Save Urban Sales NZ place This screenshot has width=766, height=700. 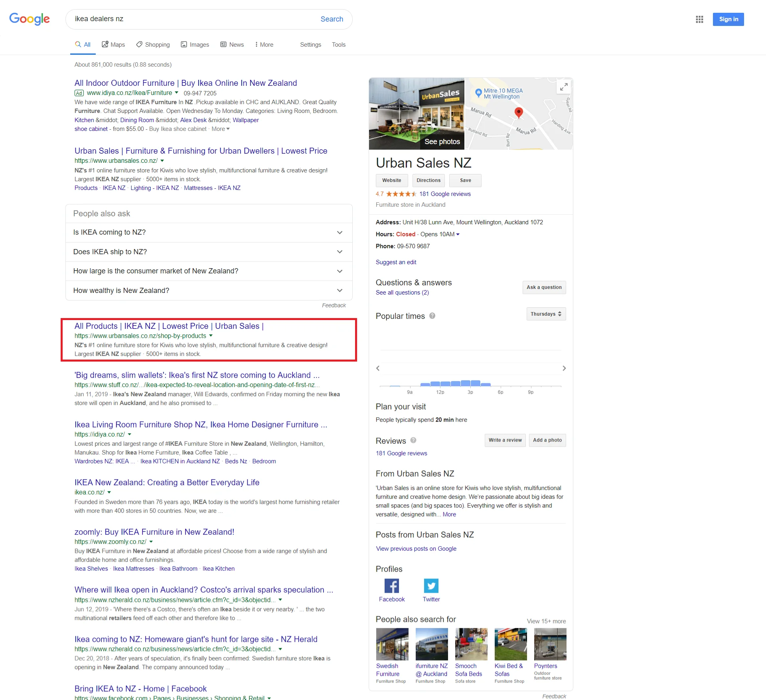(x=465, y=180)
